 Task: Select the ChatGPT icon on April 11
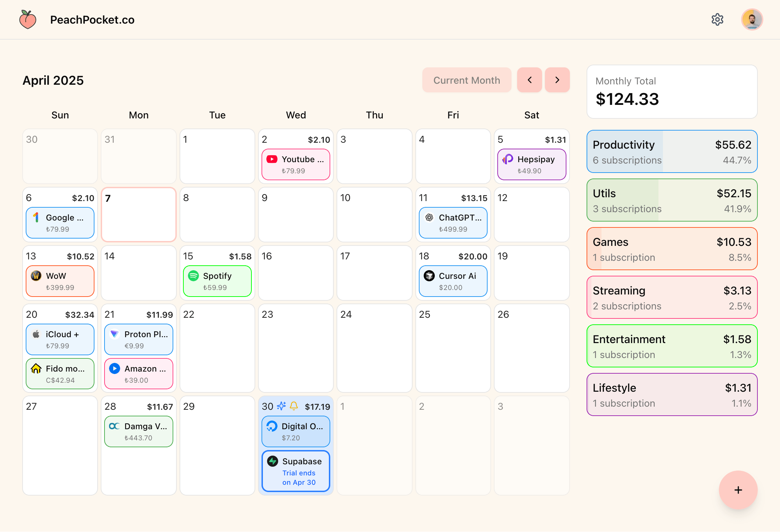click(x=429, y=217)
